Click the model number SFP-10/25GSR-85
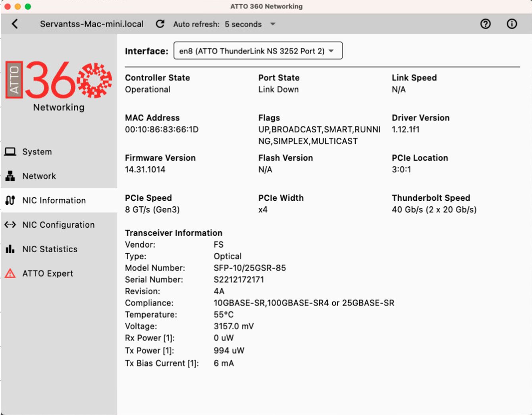Viewport: 532px width, 415px height. click(x=250, y=268)
